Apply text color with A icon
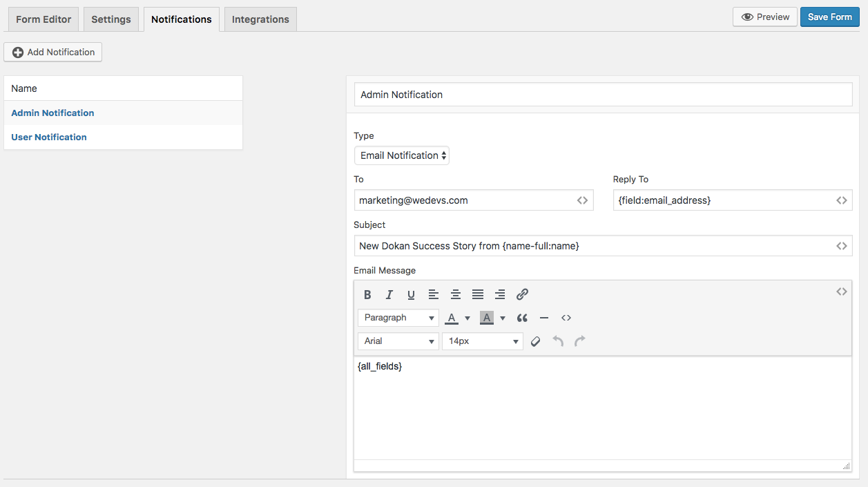This screenshot has width=868, height=487. pos(452,318)
